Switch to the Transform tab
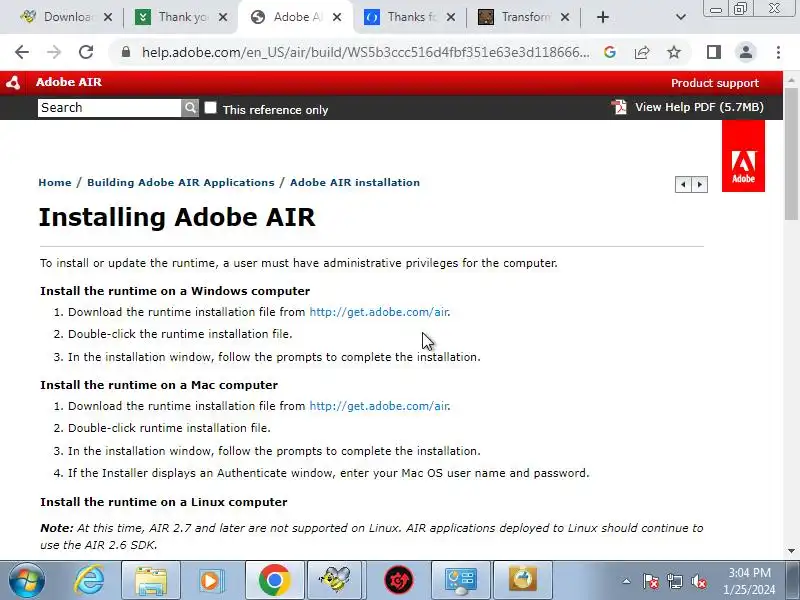 coord(524,17)
